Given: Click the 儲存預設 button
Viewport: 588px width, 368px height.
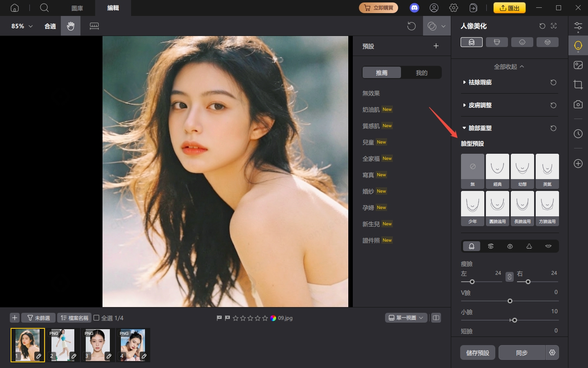Looking at the screenshot, I should (x=477, y=352).
